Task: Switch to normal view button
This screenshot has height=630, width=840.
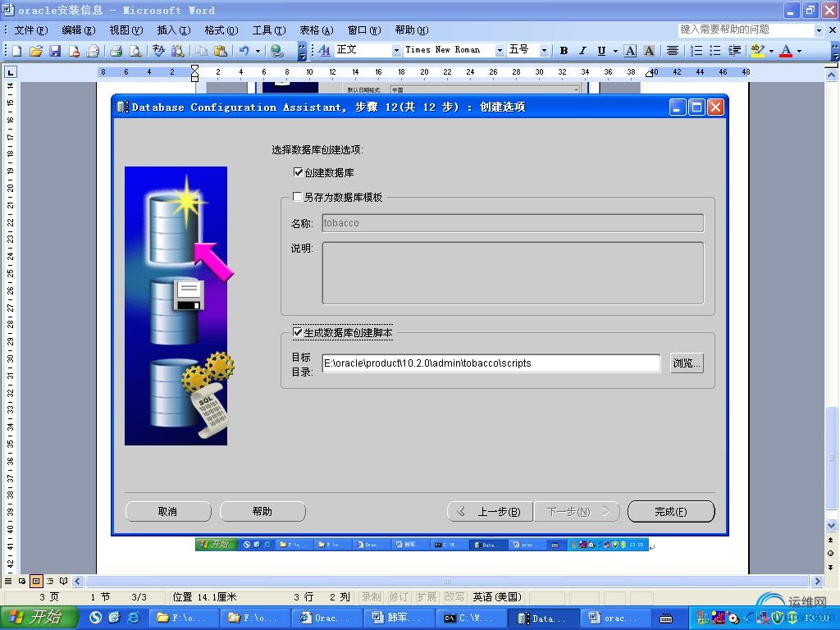Action: pos(8,581)
